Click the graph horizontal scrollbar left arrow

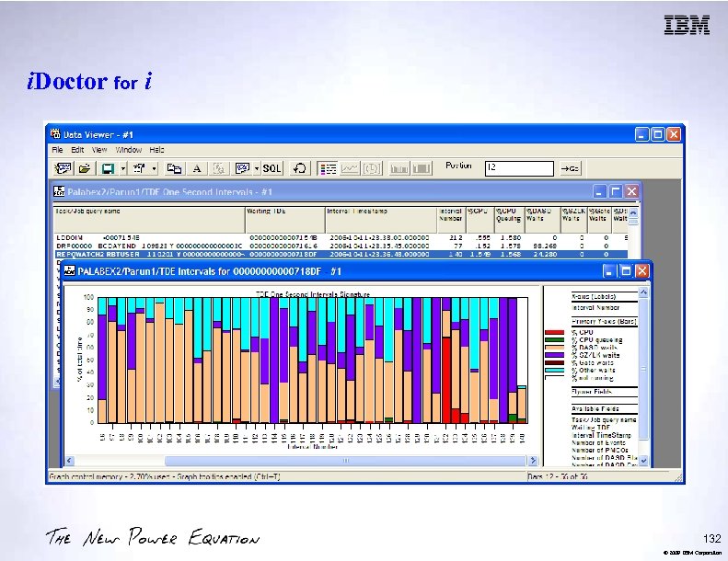(x=69, y=461)
